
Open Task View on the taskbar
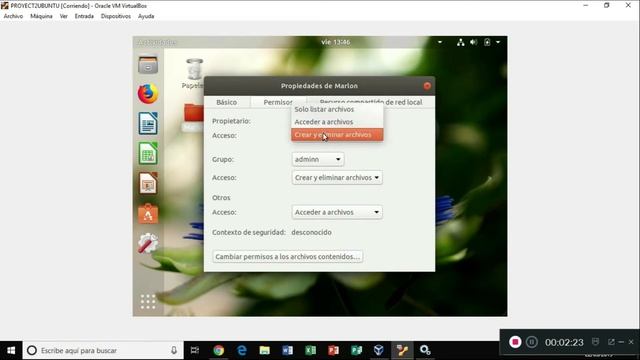(195, 350)
